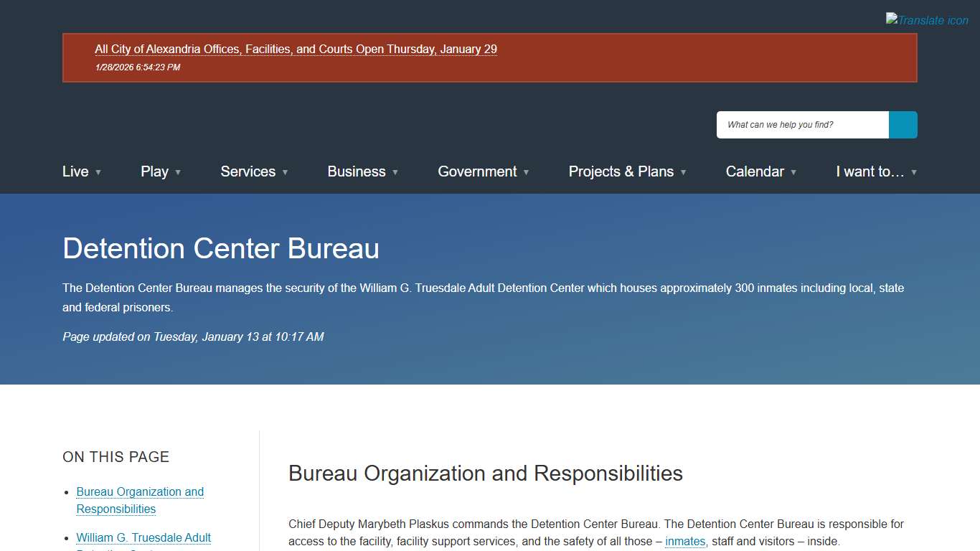980x551 pixels.
Task: Expand the Play dropdown chevron
Action: tap(178, 173)
